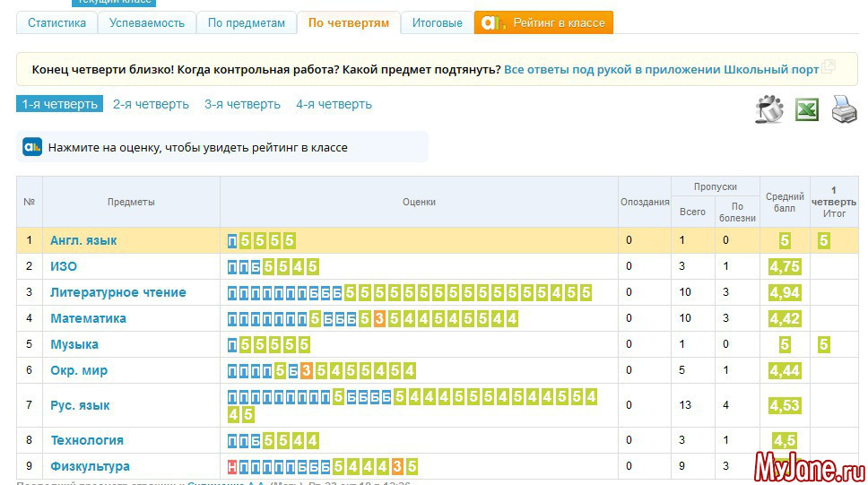
Task: Click the external link icon in the banner
Action: [x=829, y=67]
